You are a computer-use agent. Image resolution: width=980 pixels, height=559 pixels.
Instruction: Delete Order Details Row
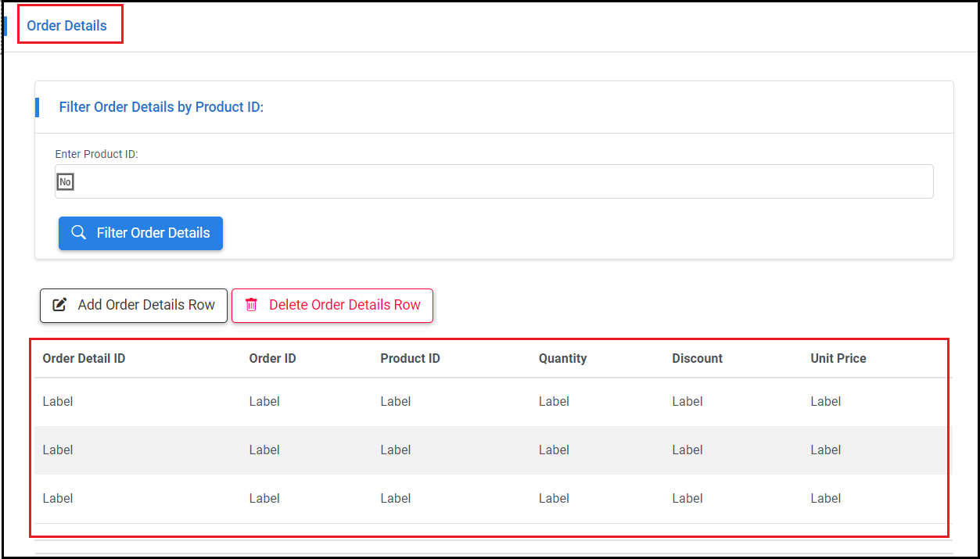click(x=332, y=305)
